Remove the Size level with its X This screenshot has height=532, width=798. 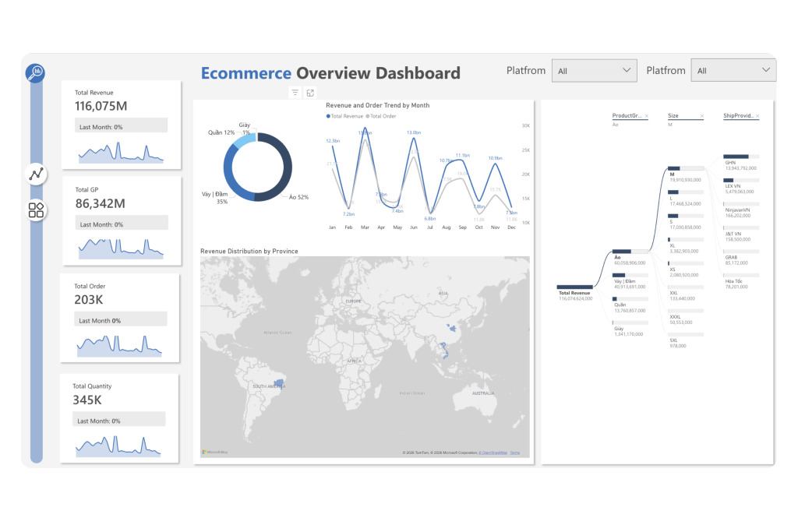point(701,116)
